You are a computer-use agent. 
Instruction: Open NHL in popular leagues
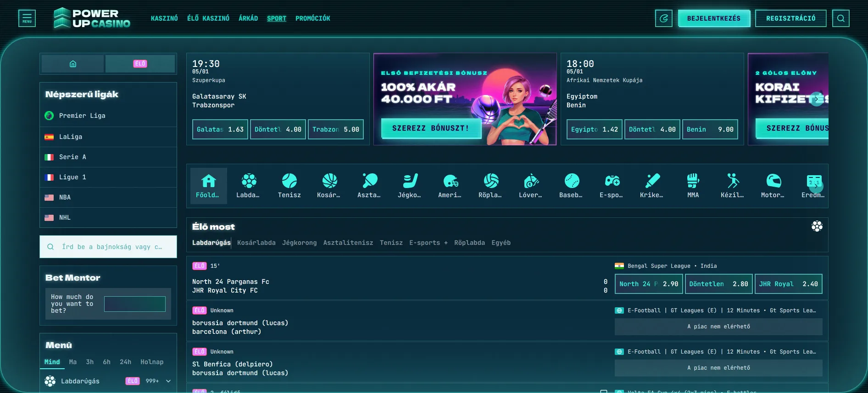[x=108, y=217]
